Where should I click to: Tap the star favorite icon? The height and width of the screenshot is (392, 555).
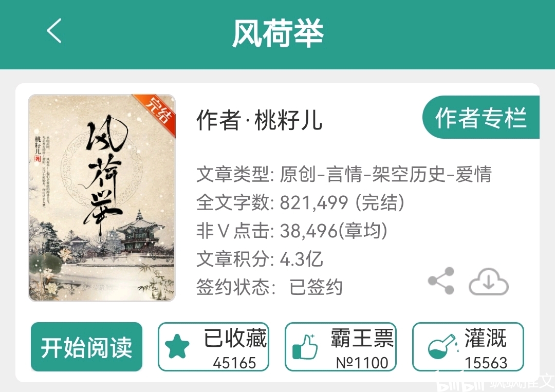177,347
